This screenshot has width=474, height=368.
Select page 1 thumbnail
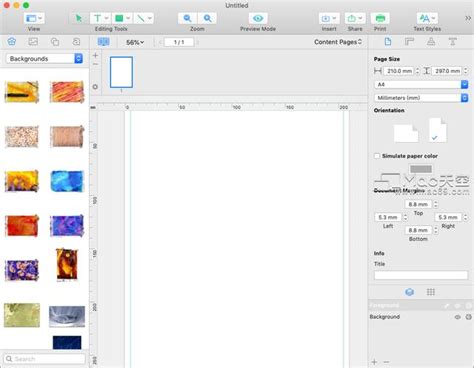tap(121, 72)
